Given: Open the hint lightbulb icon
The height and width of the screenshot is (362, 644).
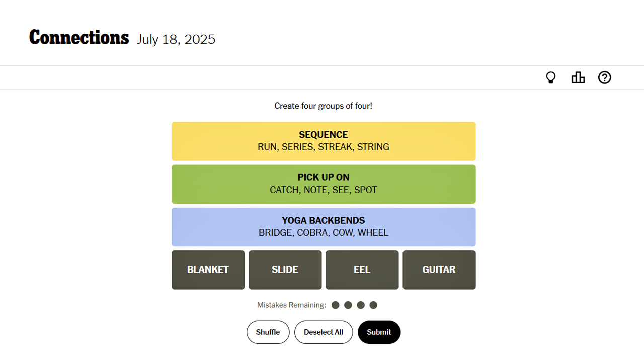Looking at the screenshot, I should [x=551, y=77].
